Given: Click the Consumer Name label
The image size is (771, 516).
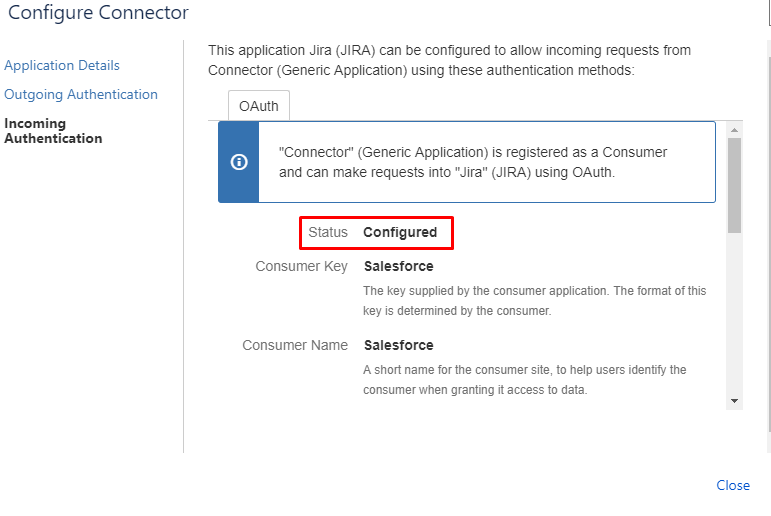Looking at the screenshot, I should (x=295, y=345).
